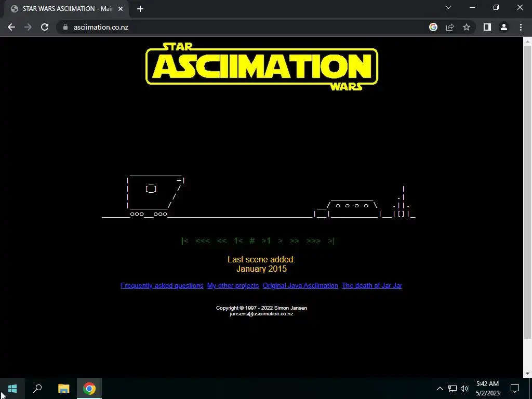This screenshot has height=399, width=532.
Task: Reload the asciimation page
Action: point(45,27)
